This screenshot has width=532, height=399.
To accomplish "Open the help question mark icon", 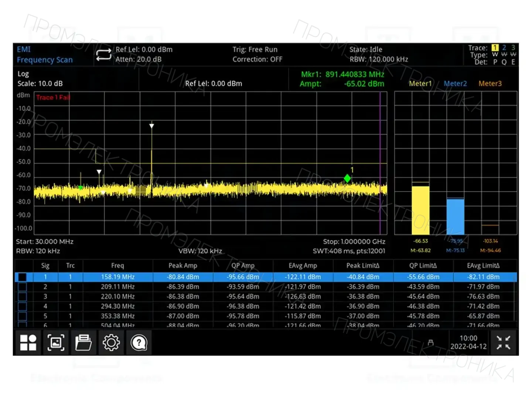I will 139,343.
